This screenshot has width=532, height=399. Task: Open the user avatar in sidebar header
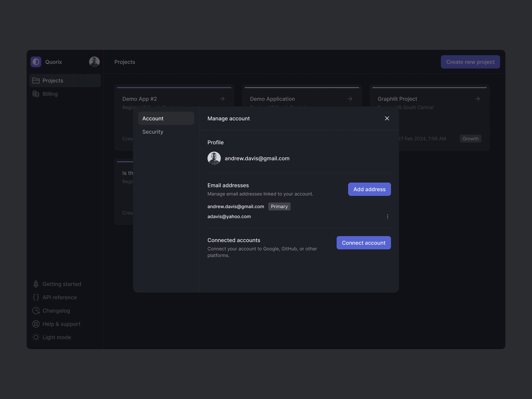click(94, 62)
